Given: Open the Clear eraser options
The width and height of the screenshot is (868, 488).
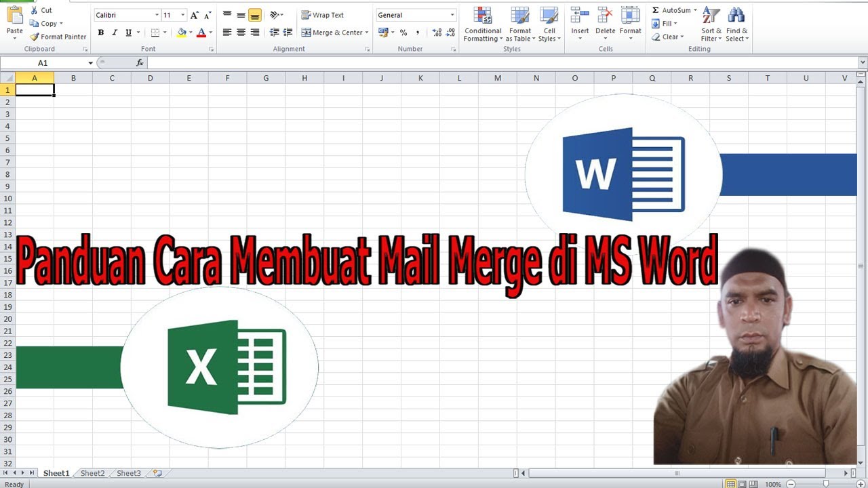Looking at the screenshot, I should click(x=667, y=37).
